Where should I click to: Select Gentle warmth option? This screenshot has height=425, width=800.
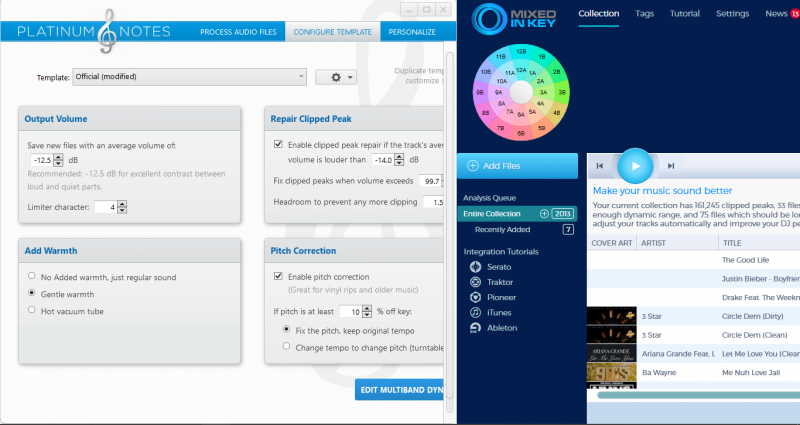32,293
